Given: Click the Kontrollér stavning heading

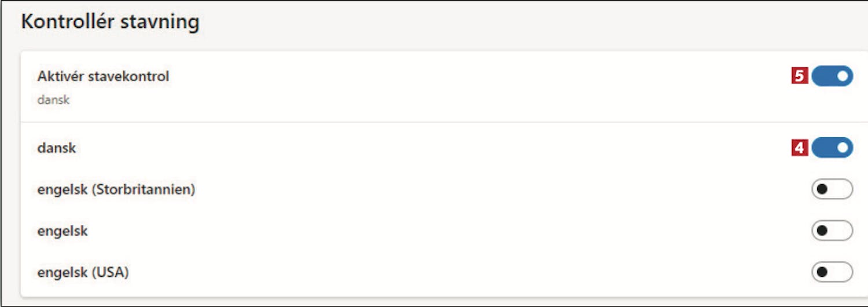Looking at the screenshot, I should tap(110, 22).
